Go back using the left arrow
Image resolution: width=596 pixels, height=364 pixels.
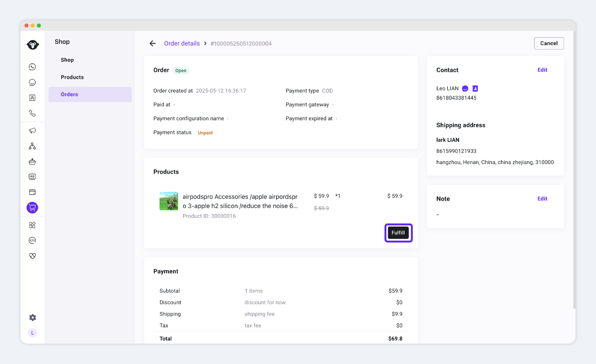pyautogui.click(x=152, y=44)
